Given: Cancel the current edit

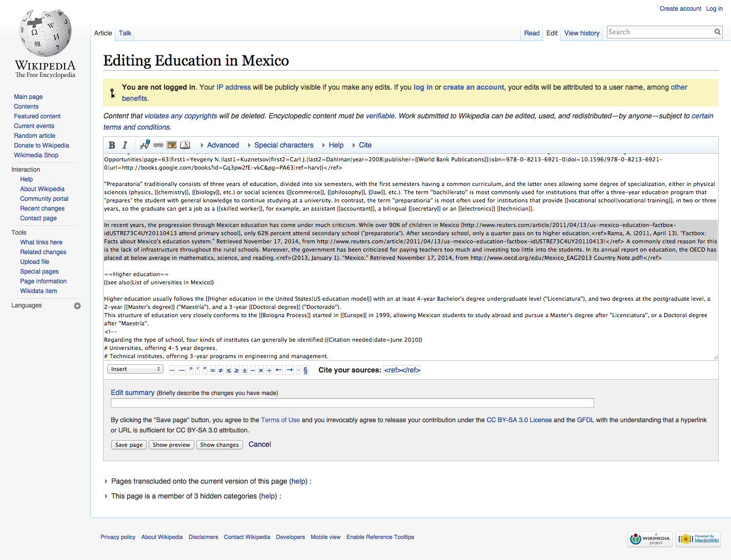Looking at the screenshot, I should click(x=259, y=444).
